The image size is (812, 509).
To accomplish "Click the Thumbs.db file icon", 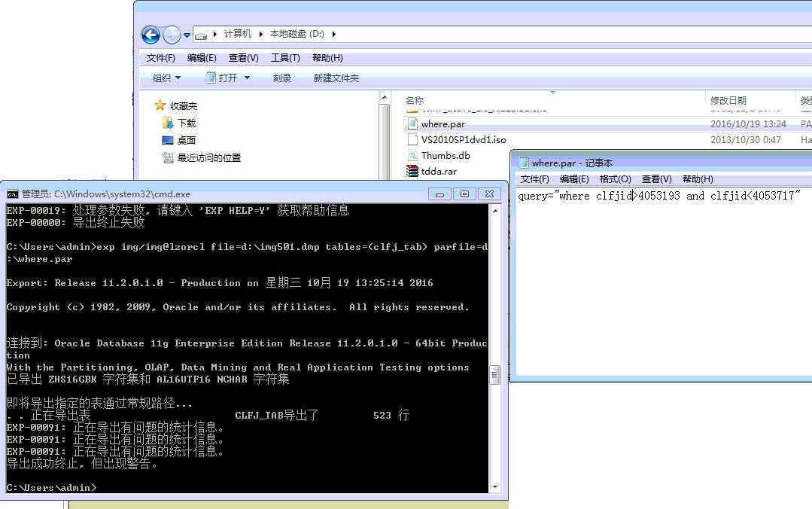I will tap(412, 155).
